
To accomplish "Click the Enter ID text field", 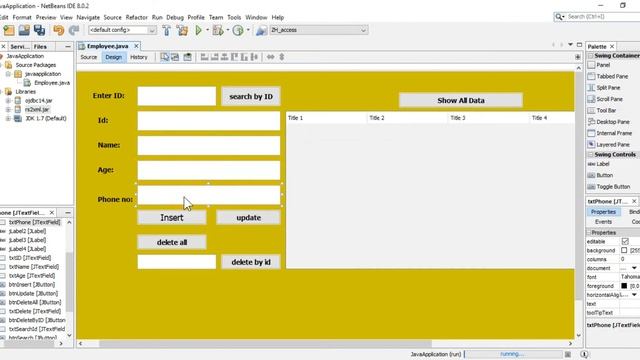I will (176, 96).
